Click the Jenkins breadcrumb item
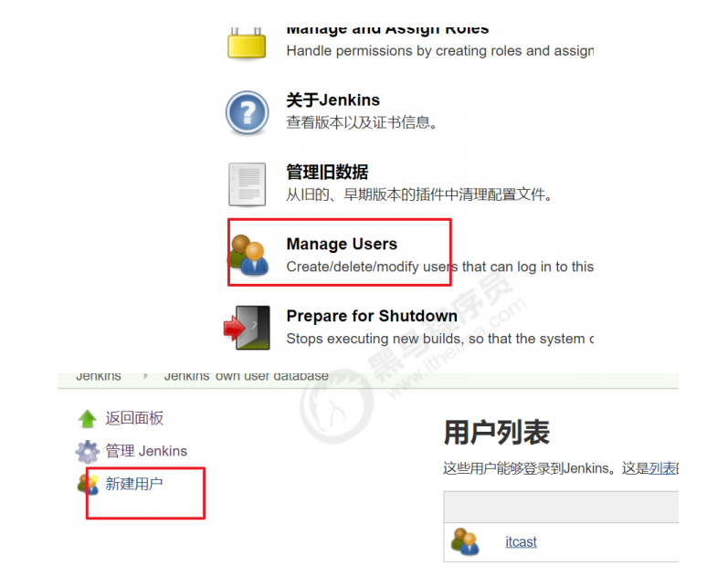The height and width of the screenshot is (576, 728). pyautogui.click(x=99, y=376)
